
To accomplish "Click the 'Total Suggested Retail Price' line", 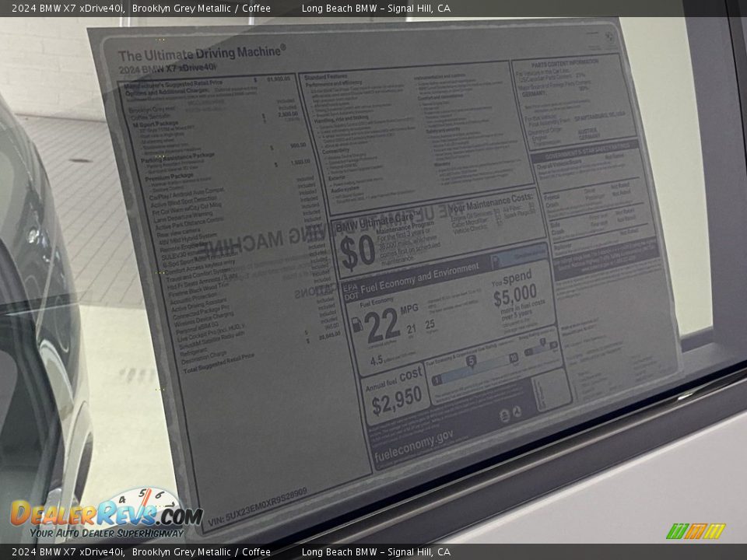I will tap(219, 364).
